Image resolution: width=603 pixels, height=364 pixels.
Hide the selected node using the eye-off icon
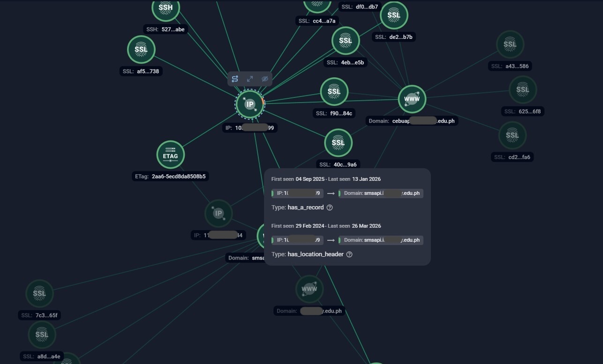pos(264,79)
